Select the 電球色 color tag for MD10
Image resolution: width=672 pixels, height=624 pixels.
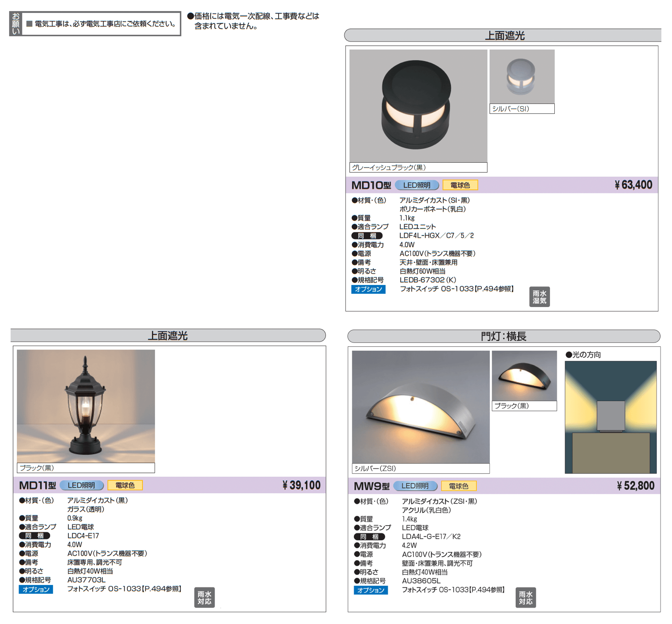click(x=460, y=185)
